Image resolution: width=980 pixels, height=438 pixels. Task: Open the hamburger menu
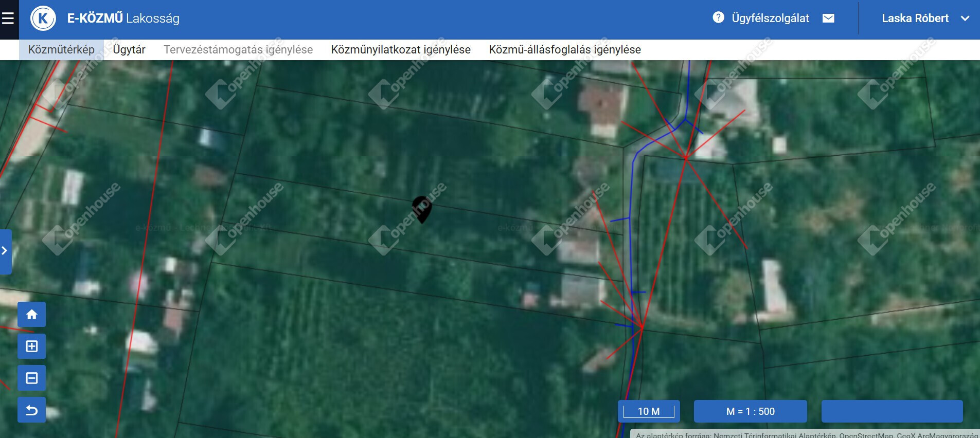point(8,19)
